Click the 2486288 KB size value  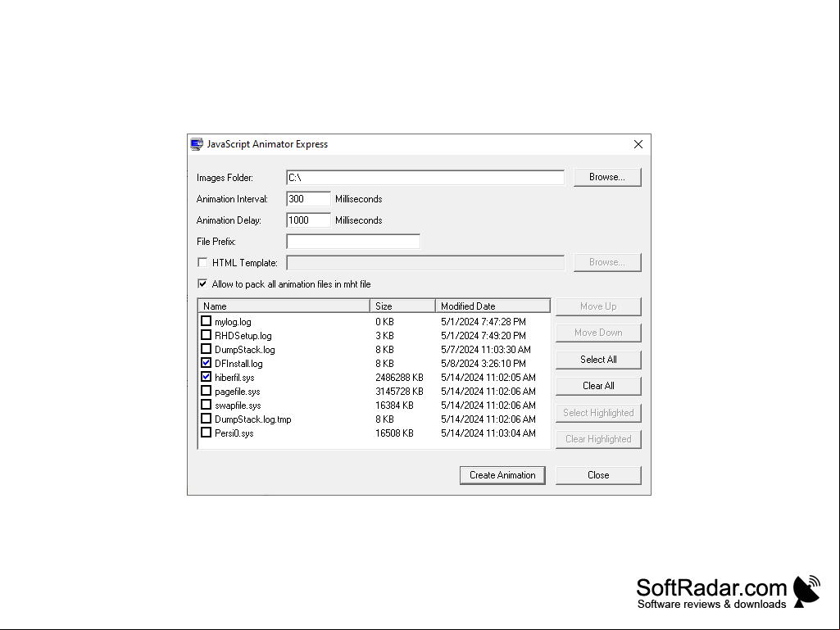[399, 378]
